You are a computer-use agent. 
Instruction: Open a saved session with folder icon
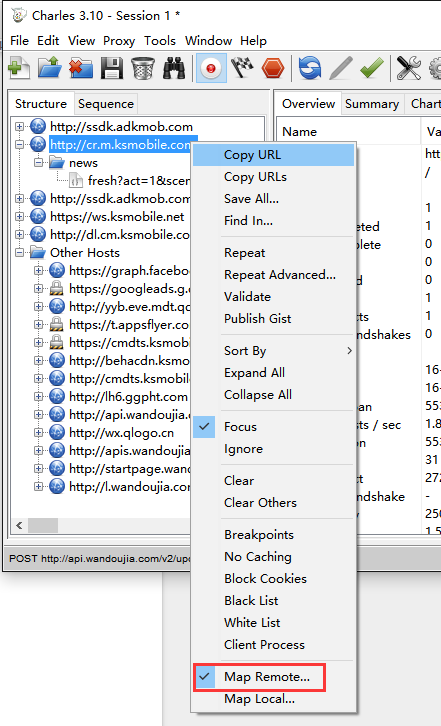click(x=50, y=69)
